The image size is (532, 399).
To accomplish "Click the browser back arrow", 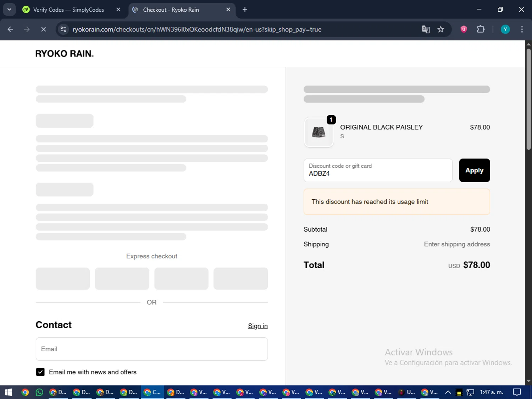I will pos(10,29).
